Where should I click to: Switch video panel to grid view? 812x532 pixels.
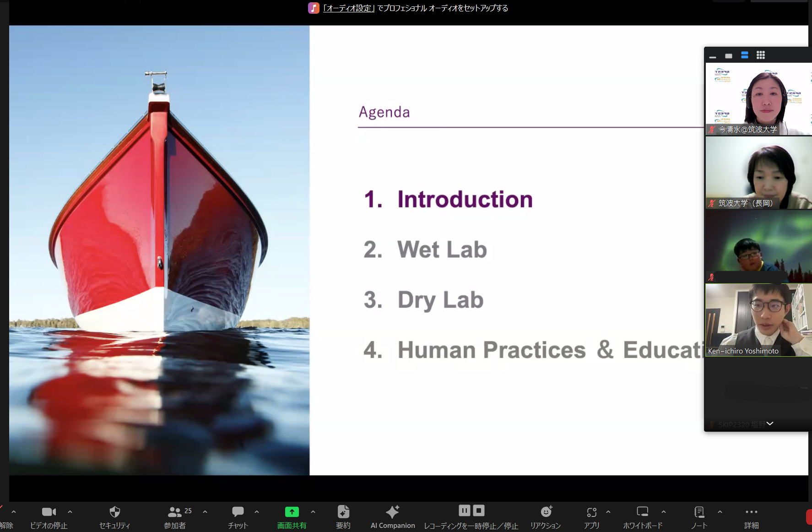(x=760, y=55)
